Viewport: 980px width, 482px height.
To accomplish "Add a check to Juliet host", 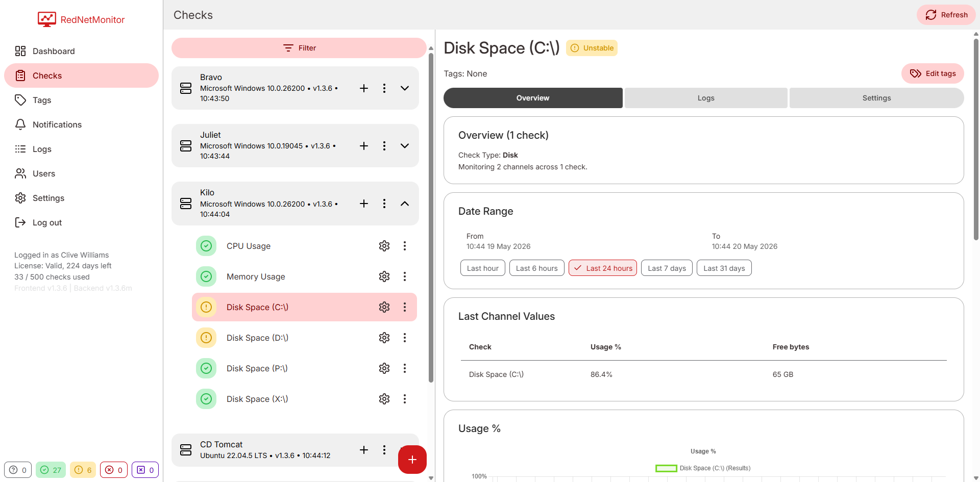I will coord(364,146).
